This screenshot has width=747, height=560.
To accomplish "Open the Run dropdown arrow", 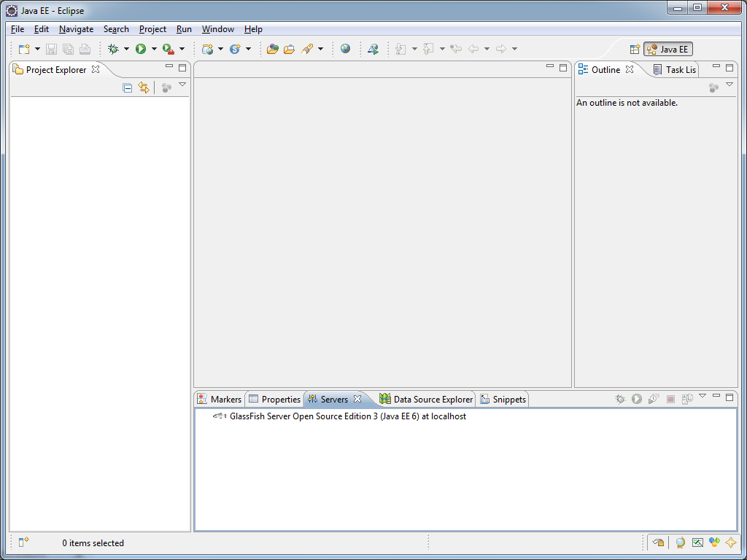I will (x=154, y=49).
